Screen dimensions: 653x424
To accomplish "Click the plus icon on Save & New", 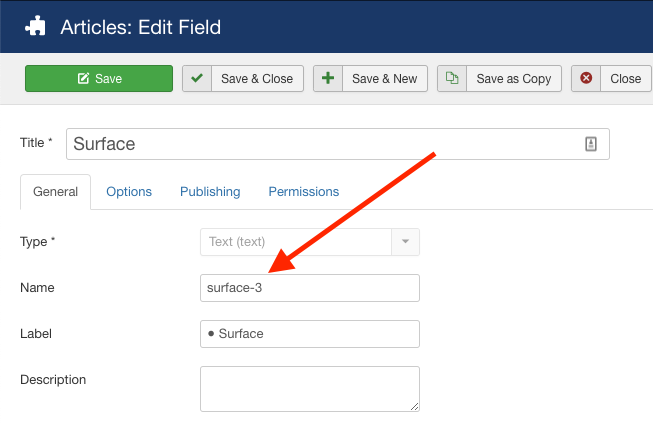I will 328,79.
